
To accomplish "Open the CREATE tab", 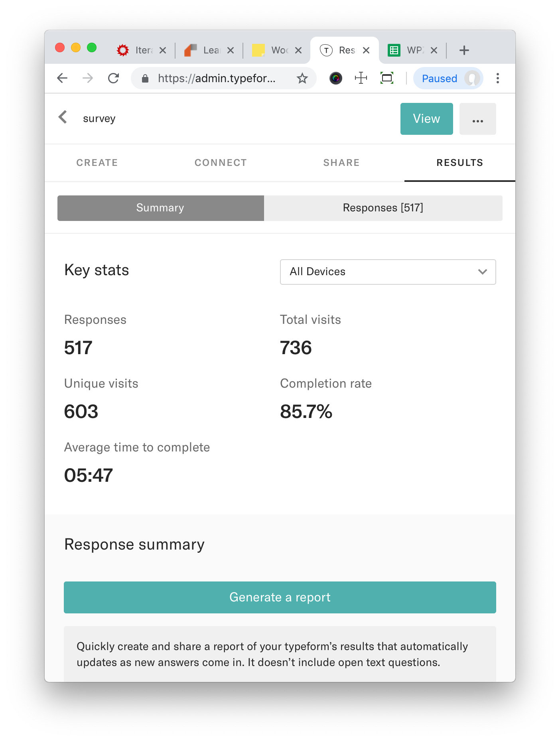I will [x=97, y=163].
